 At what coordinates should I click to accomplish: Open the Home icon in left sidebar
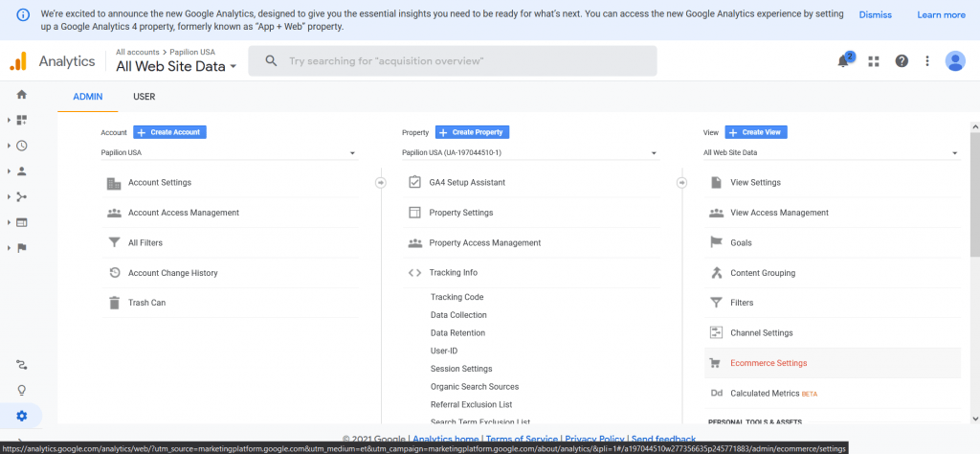[21, 95]
